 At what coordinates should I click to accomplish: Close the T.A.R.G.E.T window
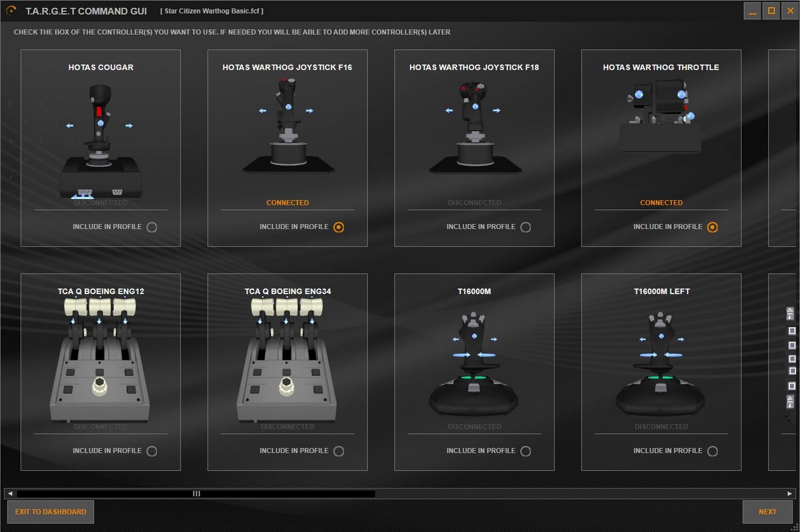pyautogui.click(x=790, y=11)
